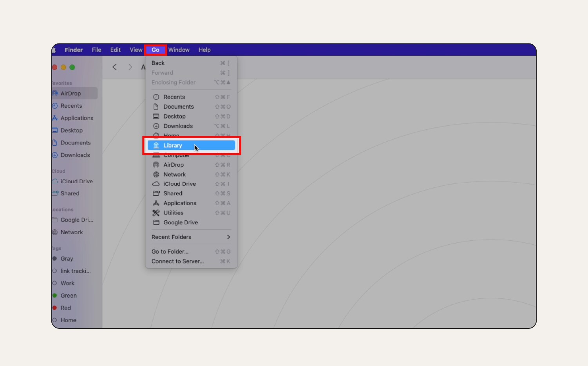Open the File menu

(96, 50)
